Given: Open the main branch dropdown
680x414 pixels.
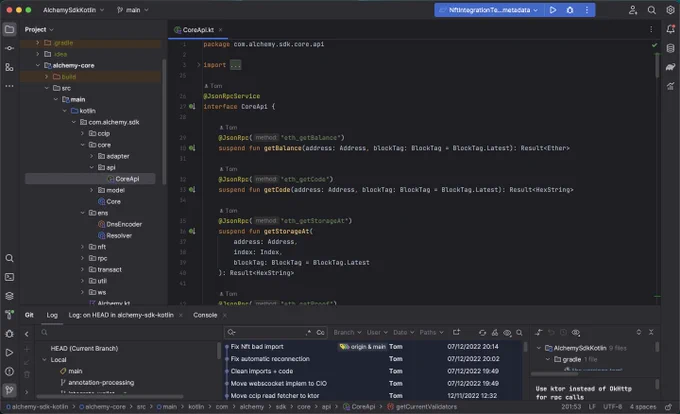Looking at the screenshot, I should click(132, 10).
